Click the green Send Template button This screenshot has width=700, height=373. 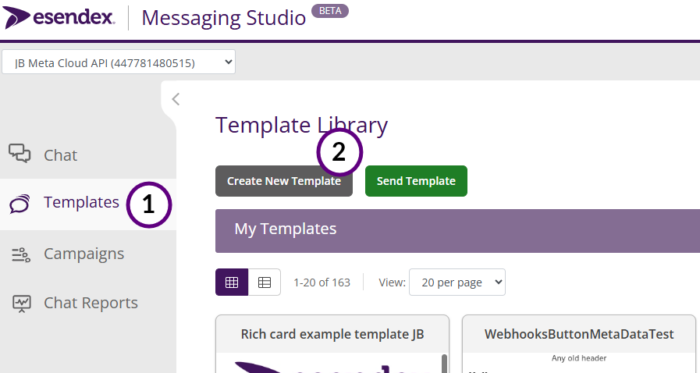(416, 181)
